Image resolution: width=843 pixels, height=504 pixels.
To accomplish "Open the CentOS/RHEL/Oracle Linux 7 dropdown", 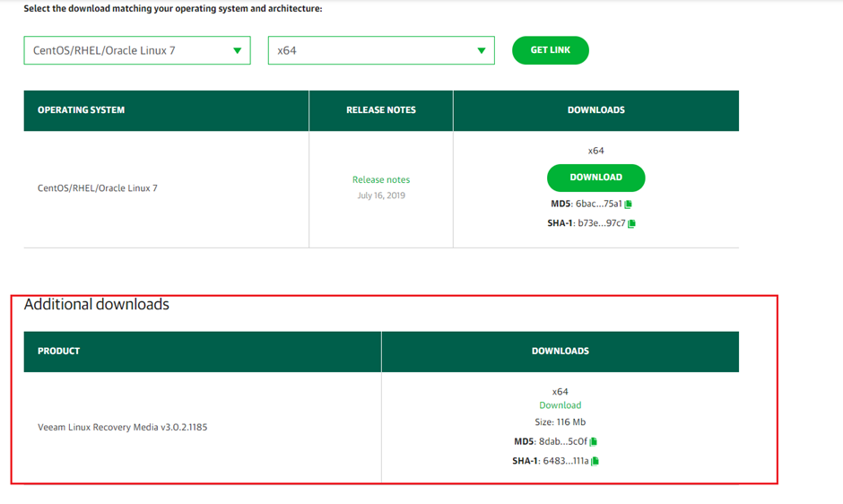I will point(136,50).
